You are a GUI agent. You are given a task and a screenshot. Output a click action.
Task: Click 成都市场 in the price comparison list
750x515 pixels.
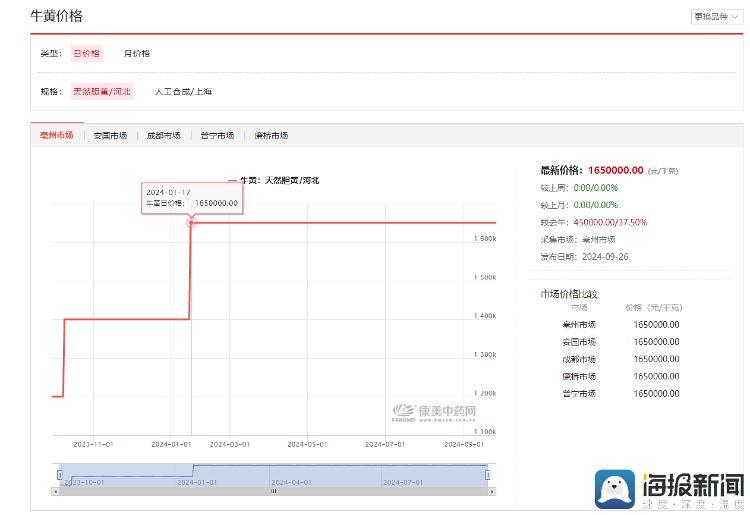579,359
